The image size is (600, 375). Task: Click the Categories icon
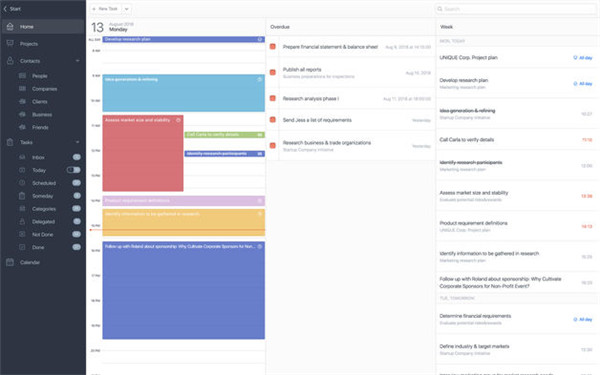(22, 209)
